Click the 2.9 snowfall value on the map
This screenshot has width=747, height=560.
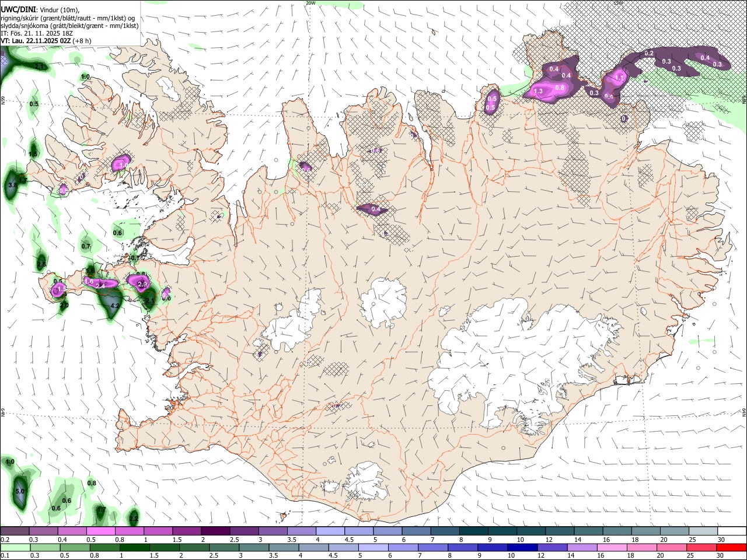pos(142,284)
